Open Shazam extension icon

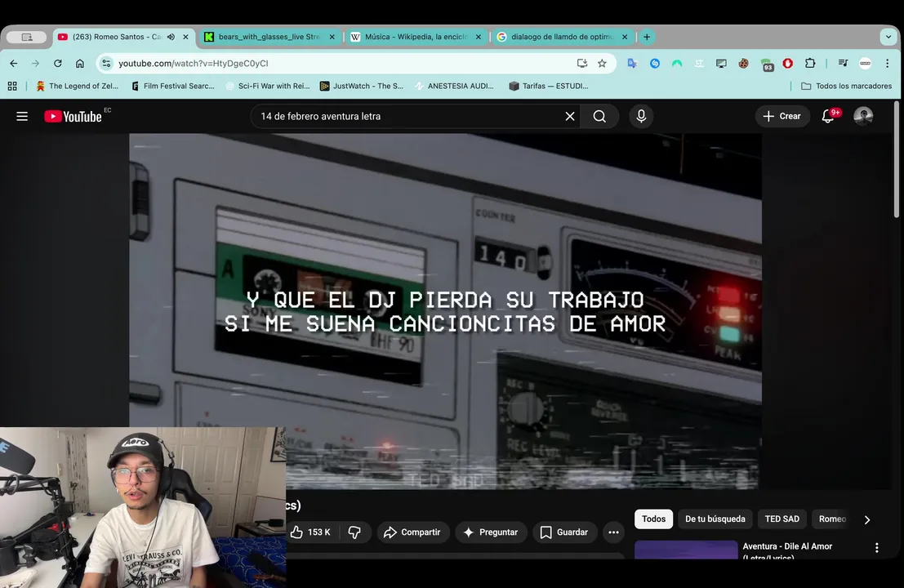tap(655, 64)
